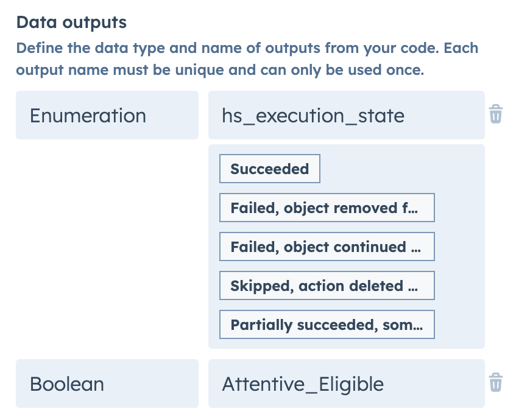The width and height of the screenshot is (530, 420).
Task: Select the 'Skipped, action deleted' value chip
Action: tap(327, 285)
